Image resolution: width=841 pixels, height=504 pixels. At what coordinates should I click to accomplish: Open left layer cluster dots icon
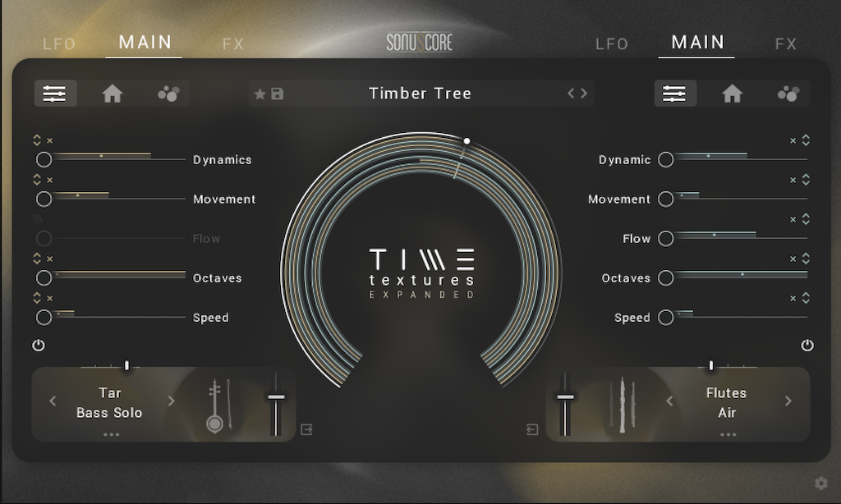(x=168, y=94)
